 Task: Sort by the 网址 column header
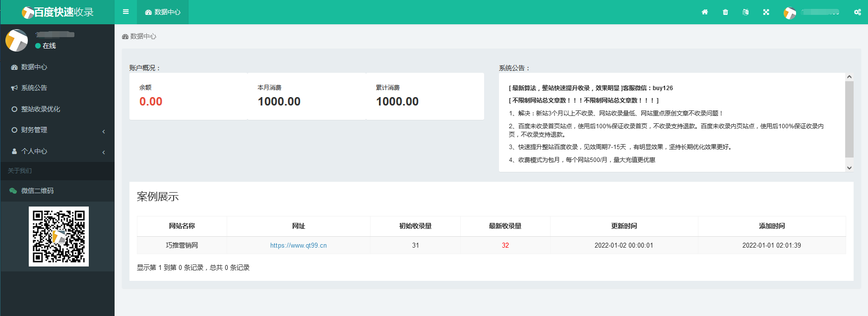coord(299,226)
